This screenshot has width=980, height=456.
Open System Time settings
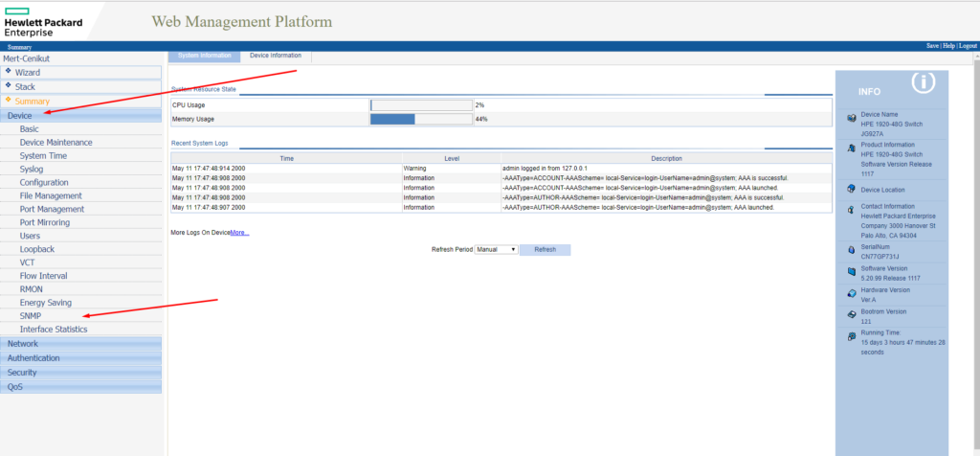pos(43,156)
